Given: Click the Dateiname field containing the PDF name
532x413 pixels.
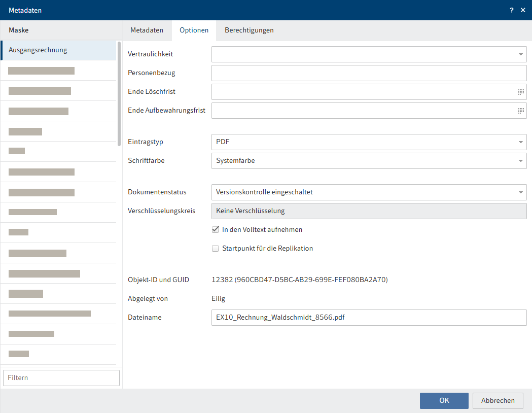Looking at the screenshot, I should 369,317.
